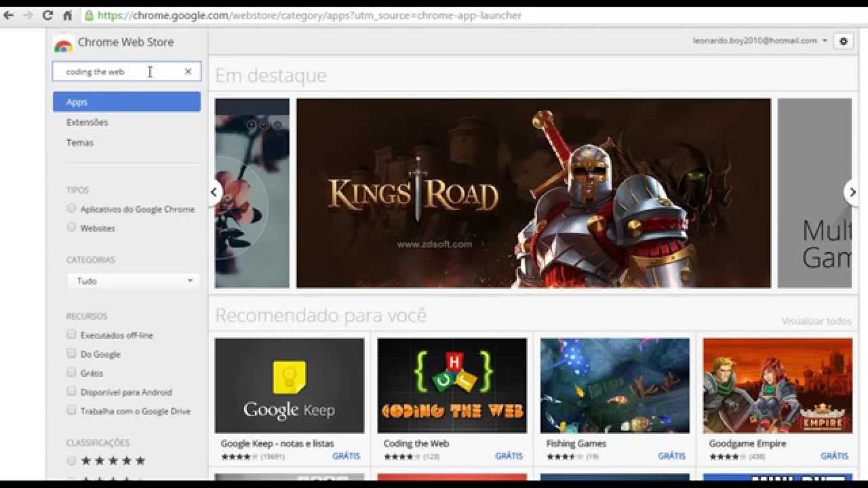Open the account email dropdown
The image size is (868, 488).
click(759, 41)
